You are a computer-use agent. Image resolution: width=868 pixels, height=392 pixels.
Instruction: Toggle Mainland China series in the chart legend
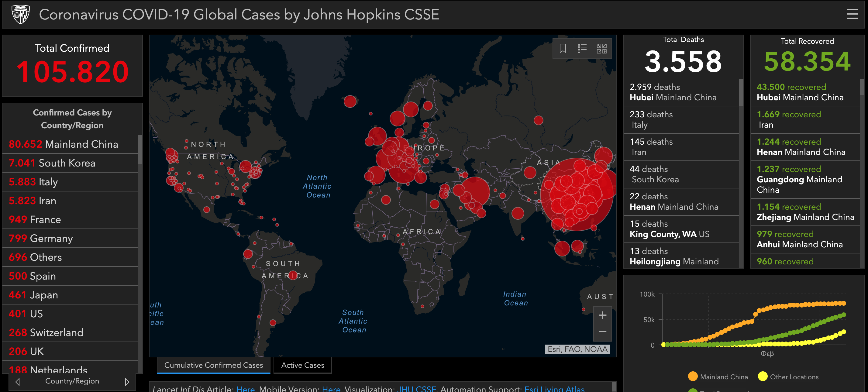(718, 377)
